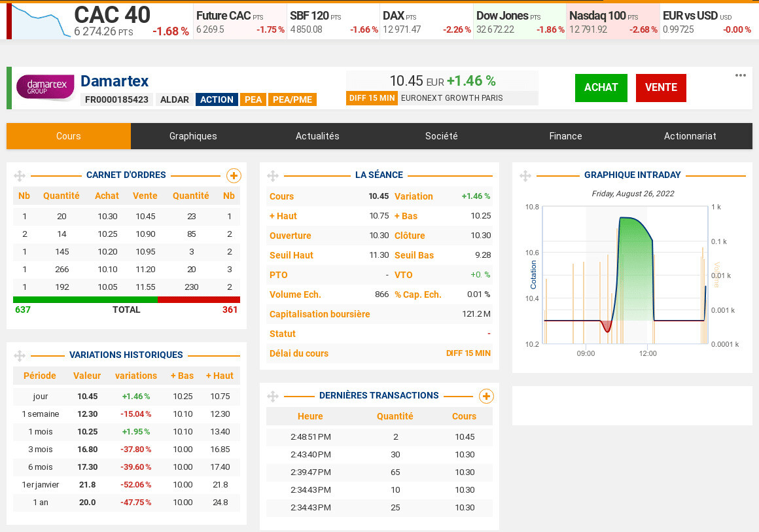
Task: Open the CAC 40 mini chart
Action: 41,22
